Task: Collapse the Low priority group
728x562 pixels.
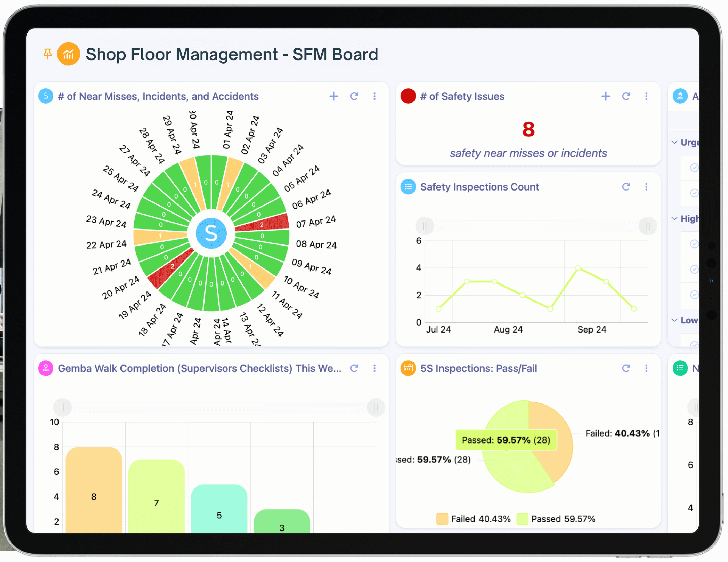Action: 674,320
